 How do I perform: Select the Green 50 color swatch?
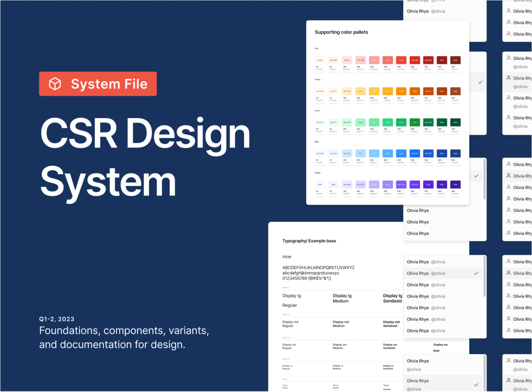pos(334,122)
